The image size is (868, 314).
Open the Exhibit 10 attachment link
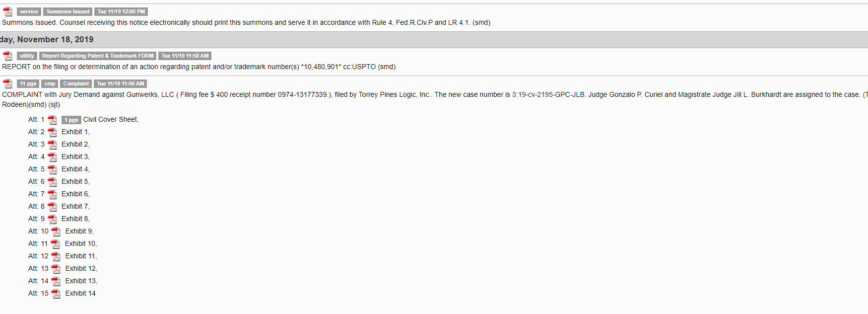click(81, 243)
